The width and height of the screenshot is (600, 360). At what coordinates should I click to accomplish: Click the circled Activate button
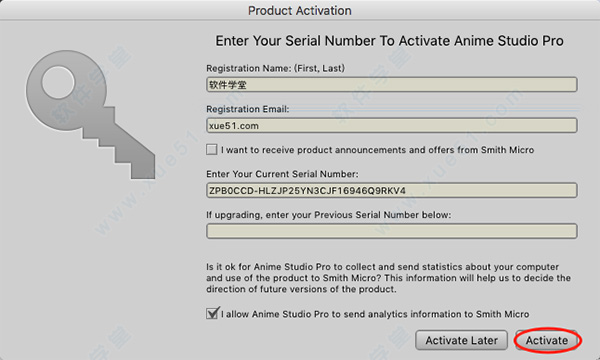(x=547, y=340)
